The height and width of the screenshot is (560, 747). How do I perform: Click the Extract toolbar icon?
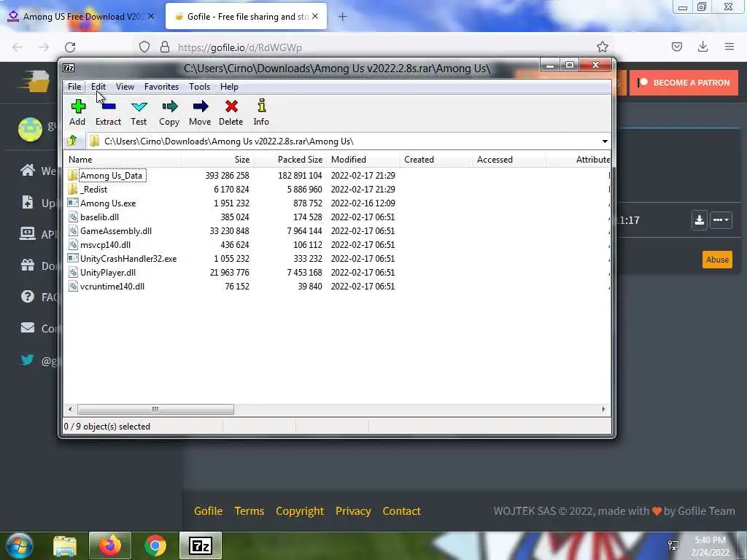[x=109, y=106]
